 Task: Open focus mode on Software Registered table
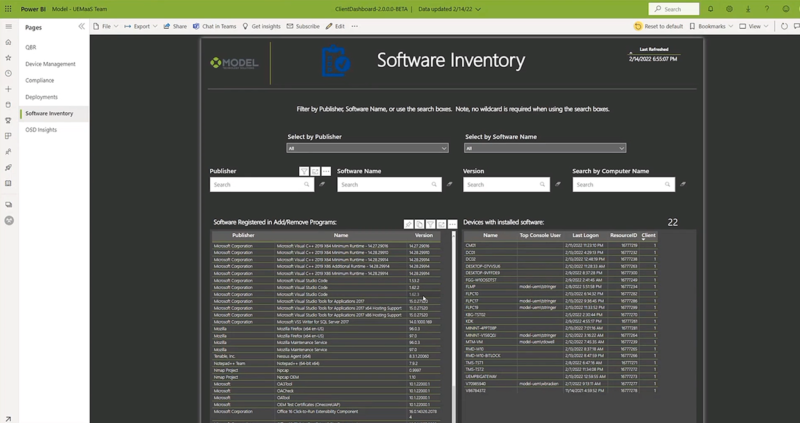pos(441,224)
